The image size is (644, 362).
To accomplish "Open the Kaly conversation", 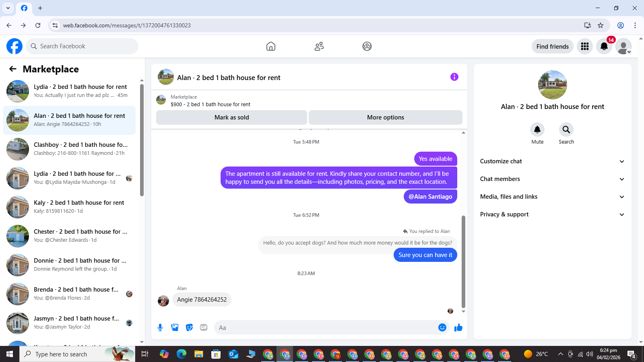I will (69, 207).
